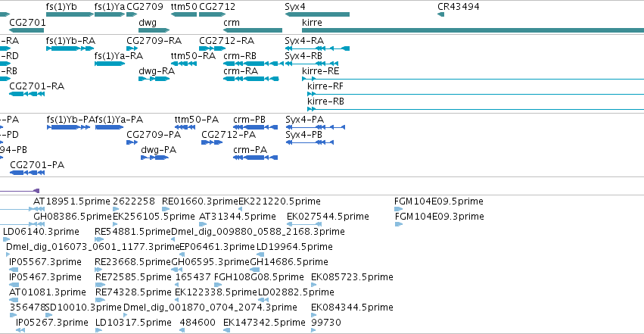Select the fs(1)Yb gene feature
This screenshot has height=334, width=644.
[x=70, y=15]
